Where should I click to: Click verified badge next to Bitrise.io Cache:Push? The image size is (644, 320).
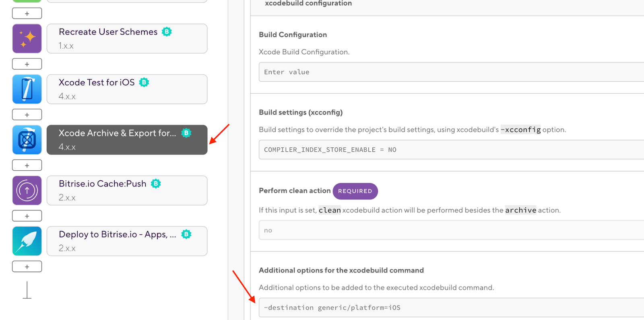(155, 184)
